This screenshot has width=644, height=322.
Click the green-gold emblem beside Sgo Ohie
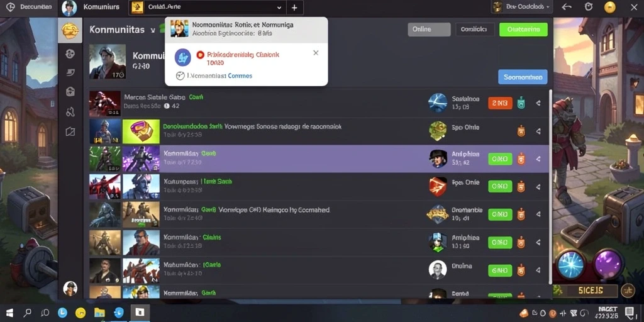pos(438,131)
